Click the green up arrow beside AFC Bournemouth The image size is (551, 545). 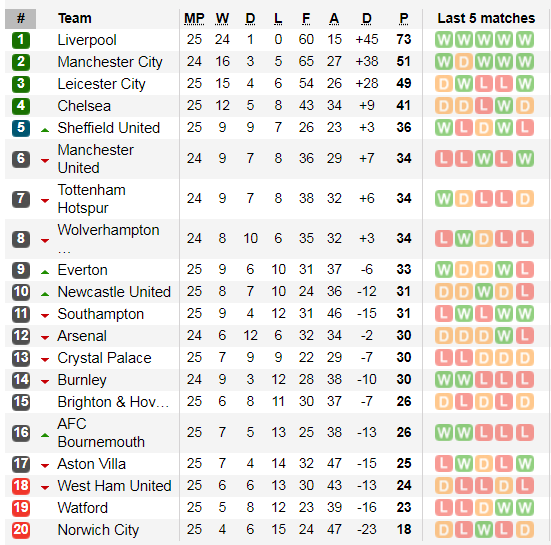[x=45, y=435]
